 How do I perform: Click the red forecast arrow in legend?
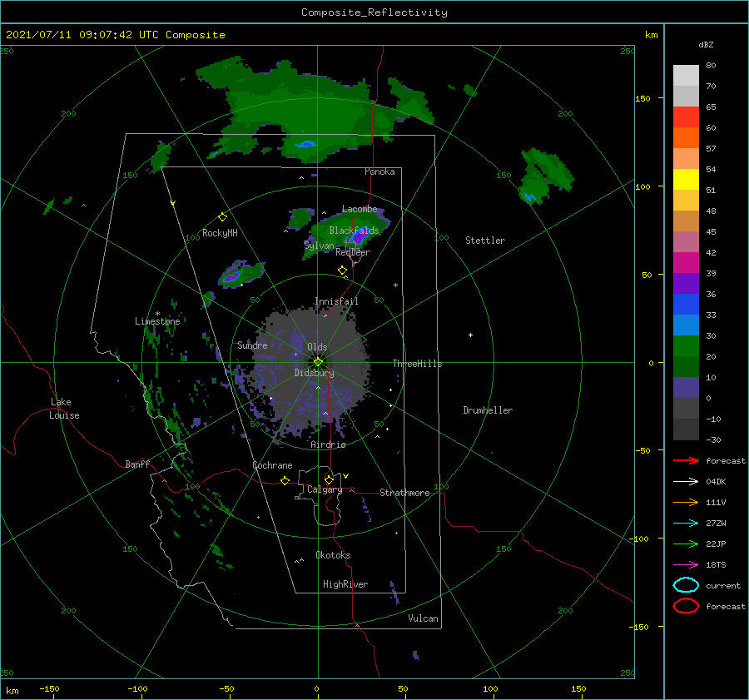click(686, 460)
